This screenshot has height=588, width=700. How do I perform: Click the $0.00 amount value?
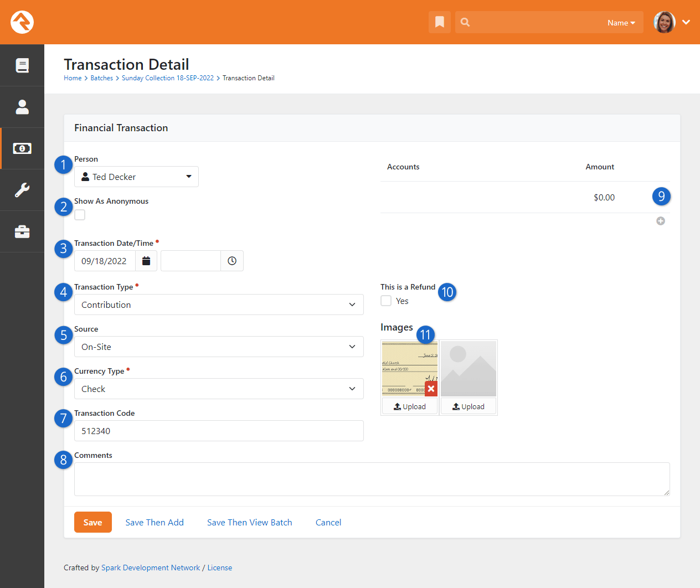(604, 197)
